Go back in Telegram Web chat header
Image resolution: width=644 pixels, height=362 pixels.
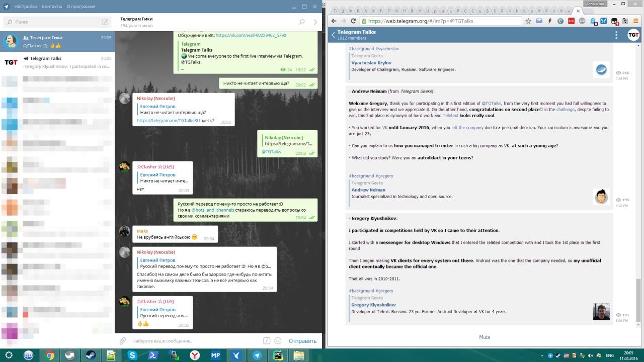[x=333, y=35]
